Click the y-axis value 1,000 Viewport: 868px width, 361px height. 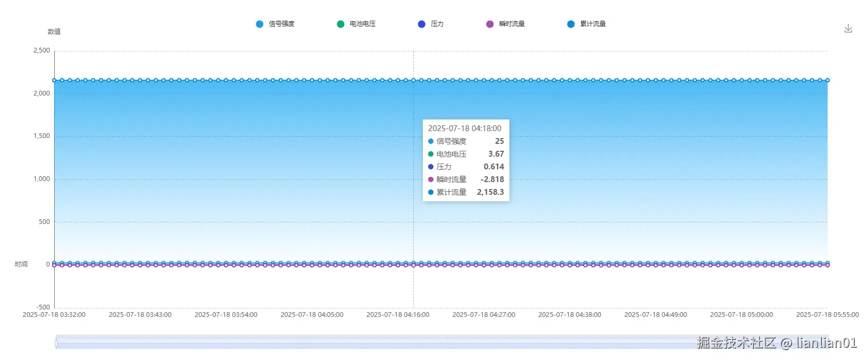tap(42, 179)
